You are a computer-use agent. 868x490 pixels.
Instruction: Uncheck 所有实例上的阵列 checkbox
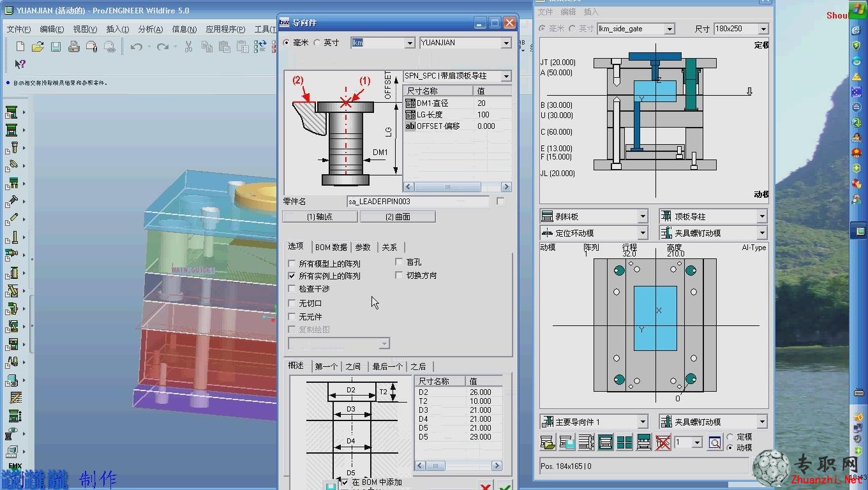(x=292, y=276)
